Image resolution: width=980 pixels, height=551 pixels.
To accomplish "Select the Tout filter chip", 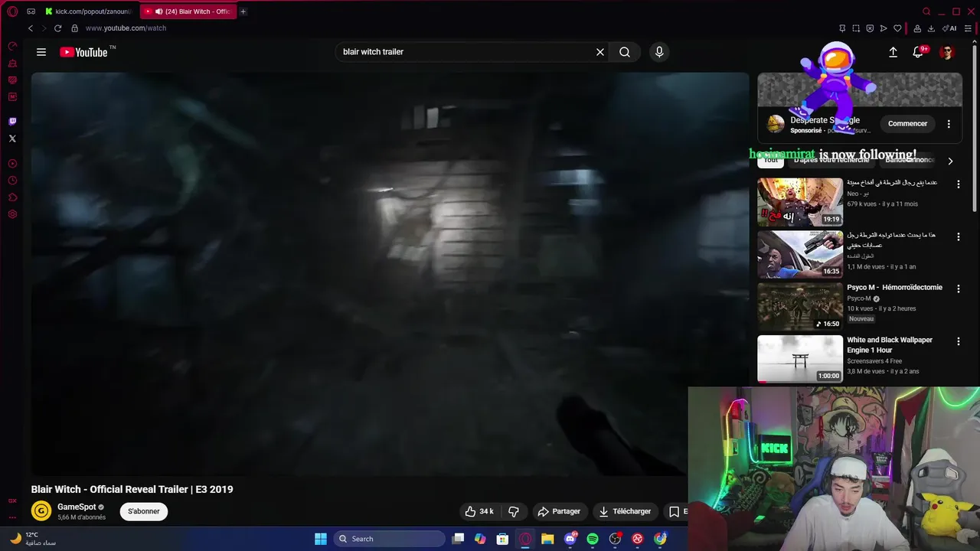I will point(771,160).
